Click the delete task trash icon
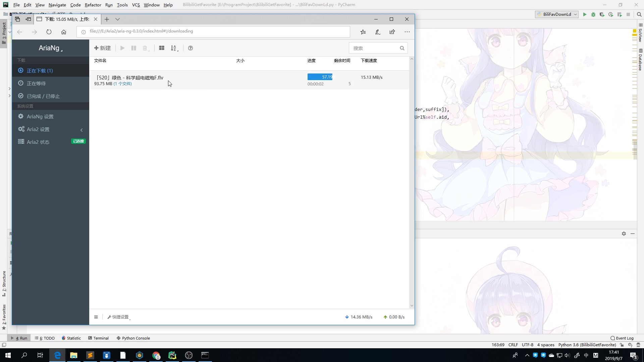 (x=145, y=48)
